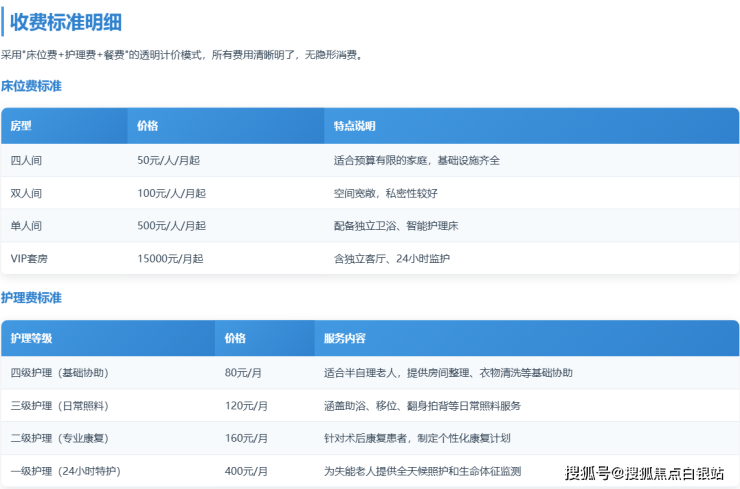740x489 pixels.
Task: Click the 400元/月 nursing price cell
Action: [246, 471]
